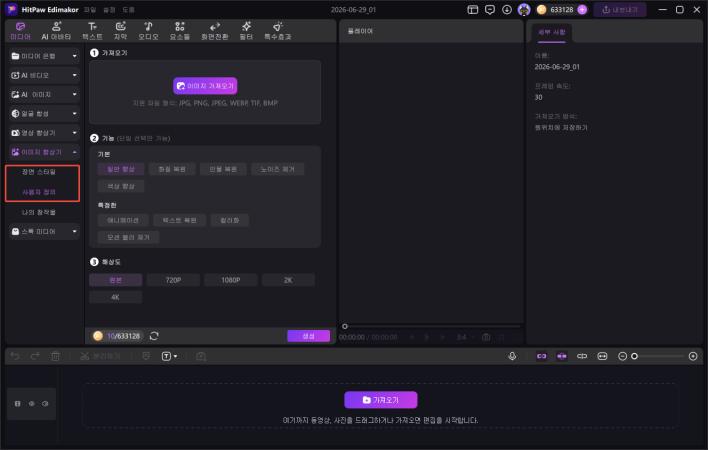The height and width of the screenshot is (450, 708).
Task: Open the feedback message icon in title bar
Action: [489, 9]
